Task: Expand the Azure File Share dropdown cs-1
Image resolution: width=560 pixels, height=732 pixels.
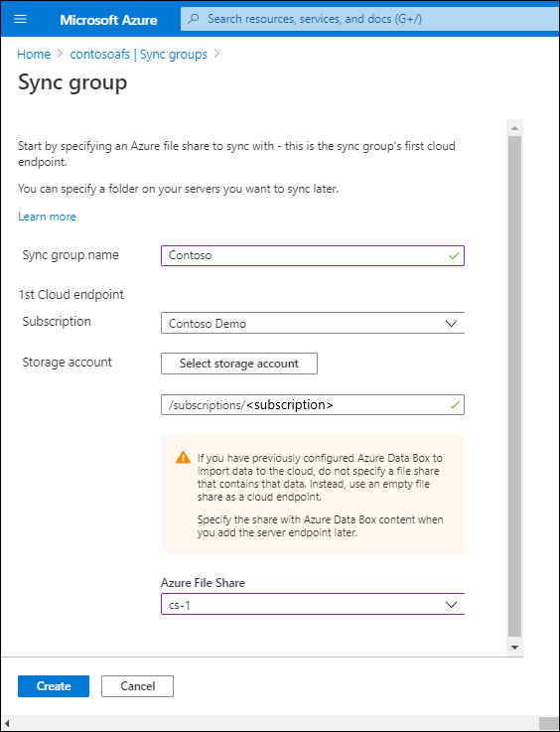Action: pos(313,604)
